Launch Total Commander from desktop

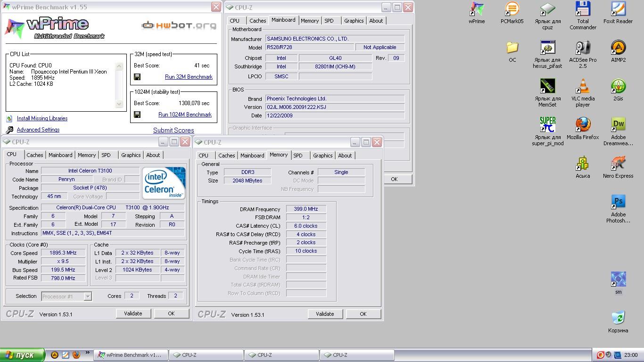point(583,9)
